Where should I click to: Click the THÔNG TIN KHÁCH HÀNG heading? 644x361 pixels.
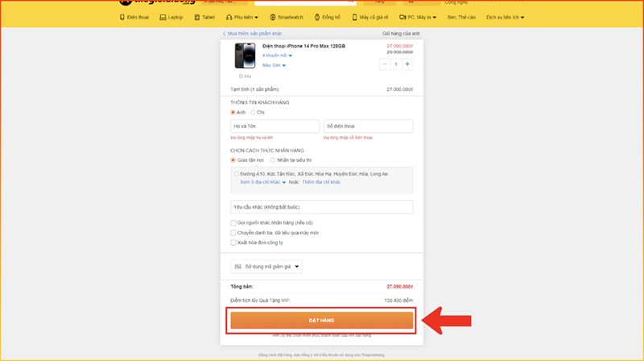tap(259, 102)
